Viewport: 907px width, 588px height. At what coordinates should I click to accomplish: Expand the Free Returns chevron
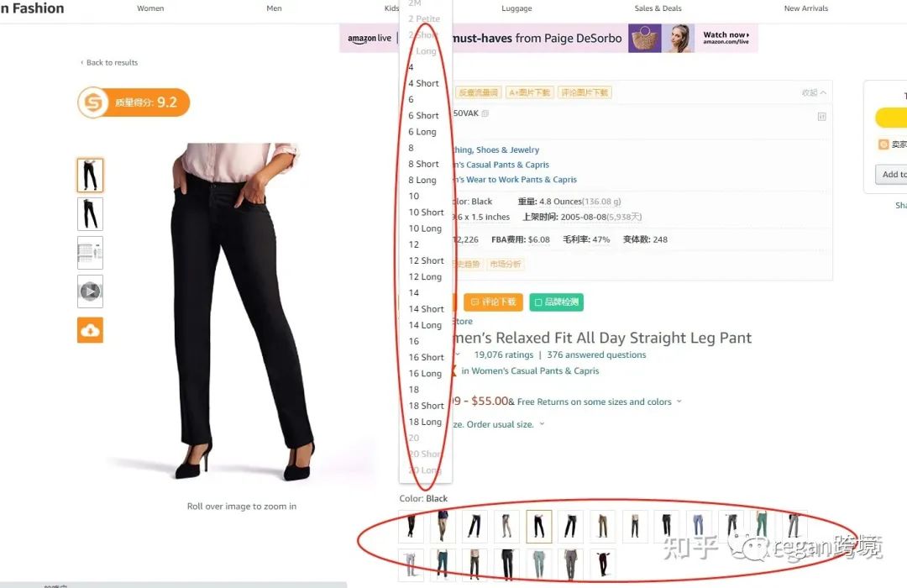[x=679, y=401]
